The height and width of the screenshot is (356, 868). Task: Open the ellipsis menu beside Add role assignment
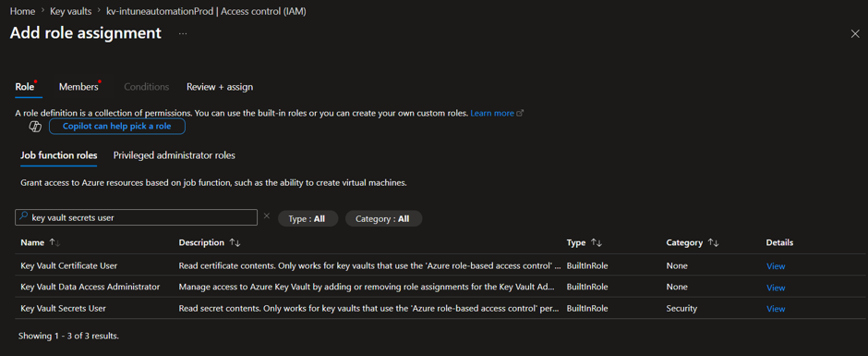pyautogui.click(x=183, y=34)
